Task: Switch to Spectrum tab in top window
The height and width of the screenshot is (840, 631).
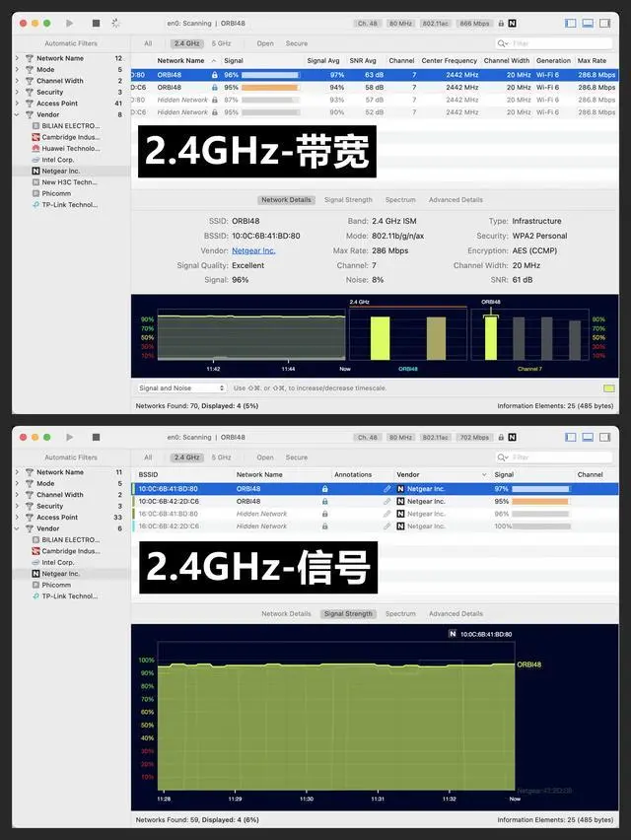Action: (400, 200)
